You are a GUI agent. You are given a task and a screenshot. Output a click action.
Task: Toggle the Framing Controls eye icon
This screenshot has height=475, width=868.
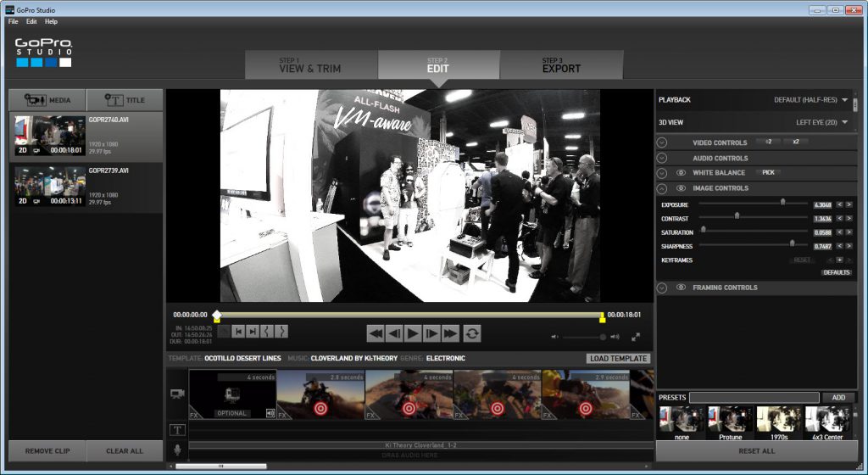(x=682, y=288)
